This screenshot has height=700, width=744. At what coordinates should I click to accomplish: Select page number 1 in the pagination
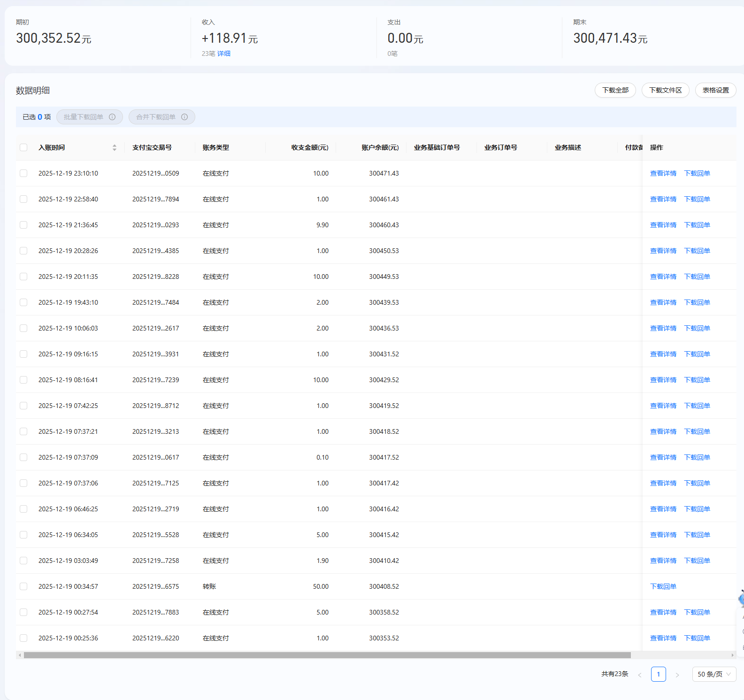click(x=658, y=674)
